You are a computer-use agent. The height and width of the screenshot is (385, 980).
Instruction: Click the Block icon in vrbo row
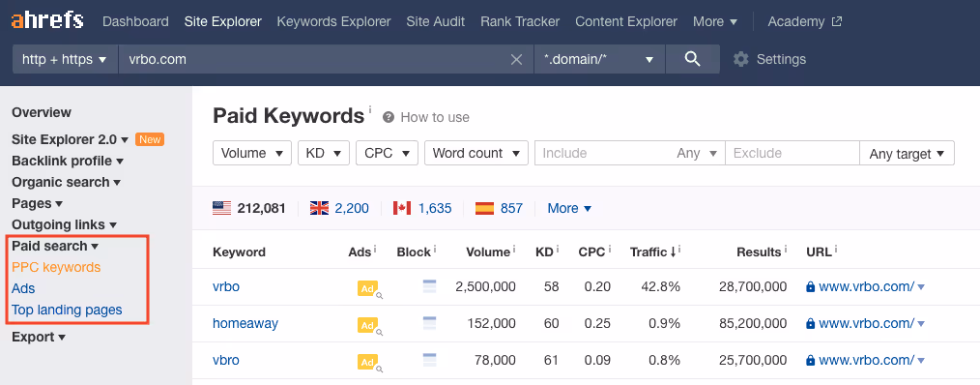click(x=429, y=286)
